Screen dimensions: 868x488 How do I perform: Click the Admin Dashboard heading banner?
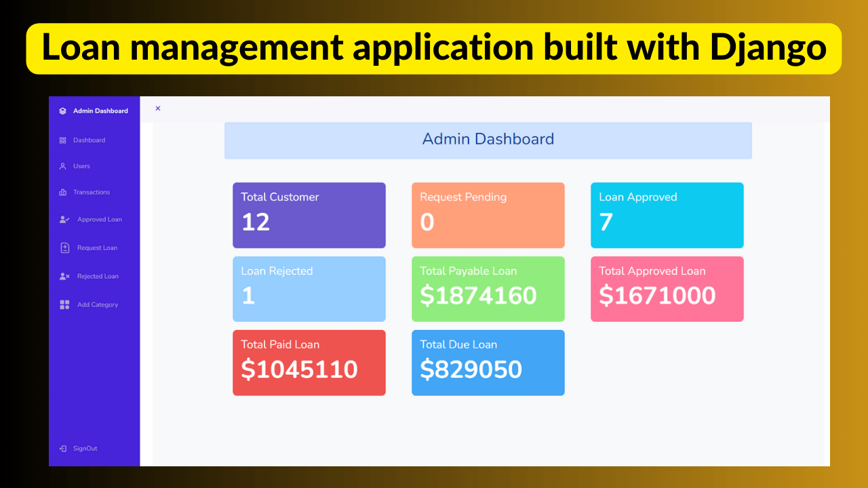(488, 140)
